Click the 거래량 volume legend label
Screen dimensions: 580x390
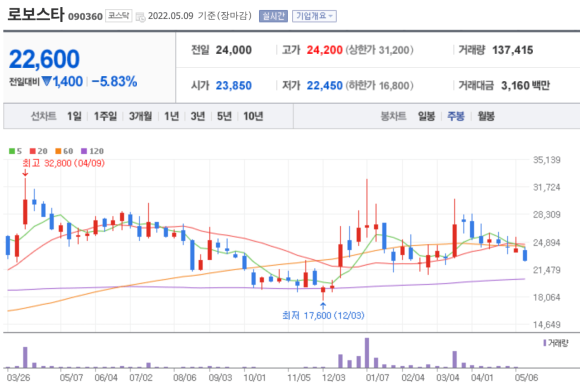pos(556,343)
